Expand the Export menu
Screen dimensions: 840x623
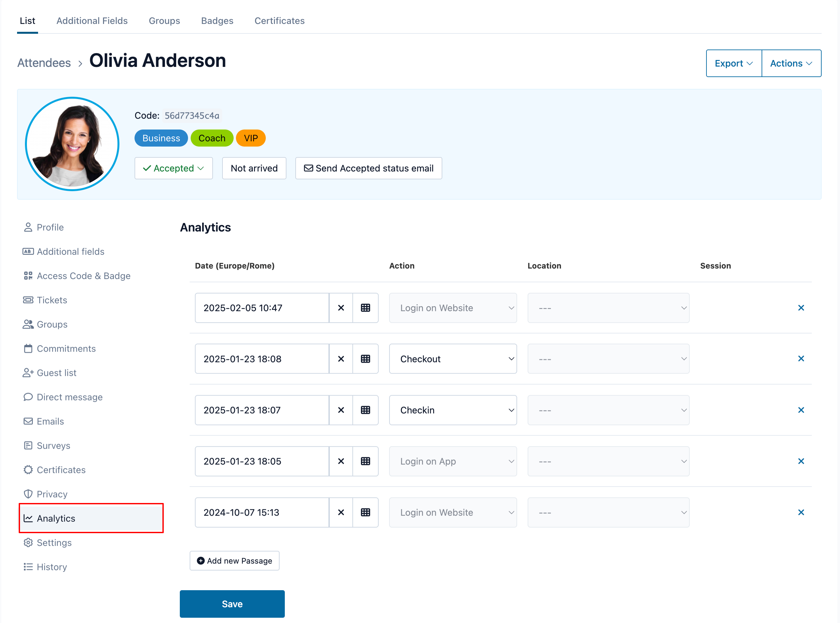point(733,63)
